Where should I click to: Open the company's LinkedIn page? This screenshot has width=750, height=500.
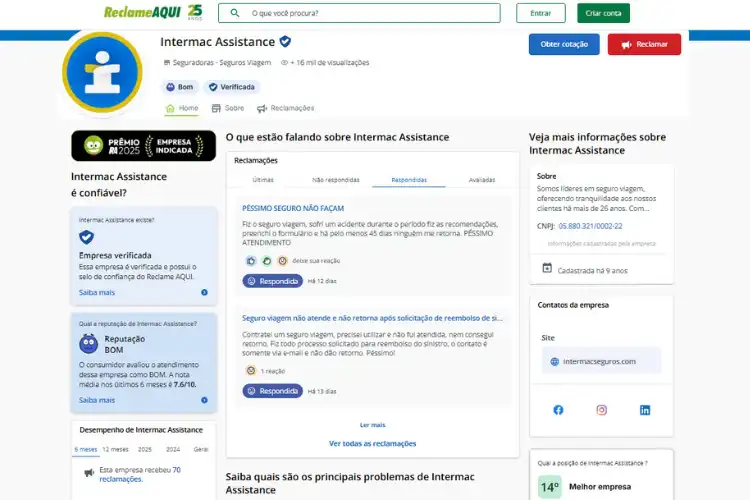point(645,410)
